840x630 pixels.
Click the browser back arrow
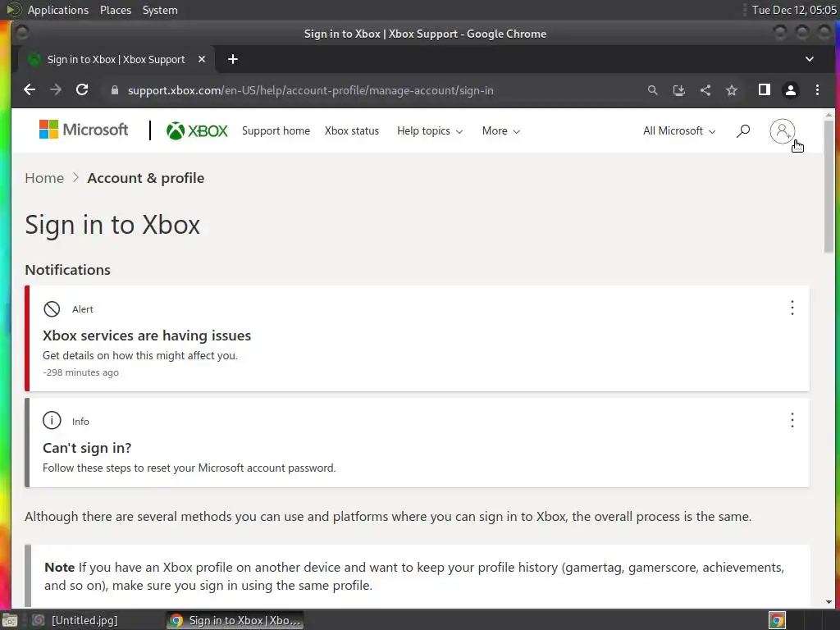click(30, 90)
